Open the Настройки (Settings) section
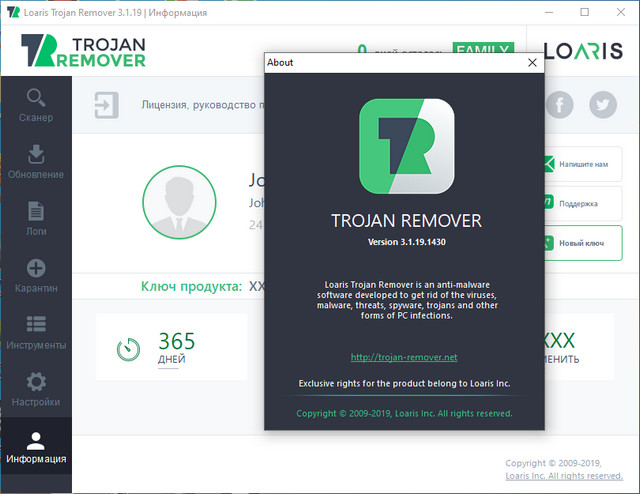The image size is (640, 494). [36, 389]
